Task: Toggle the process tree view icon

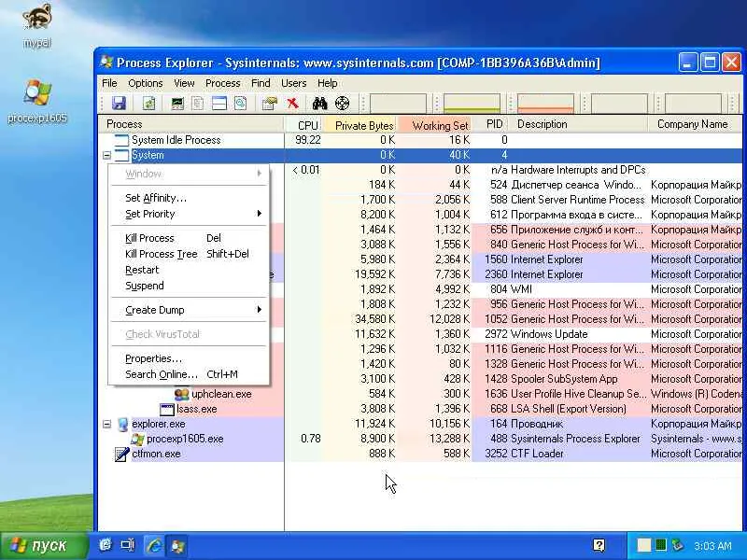Action: (198, 103)
